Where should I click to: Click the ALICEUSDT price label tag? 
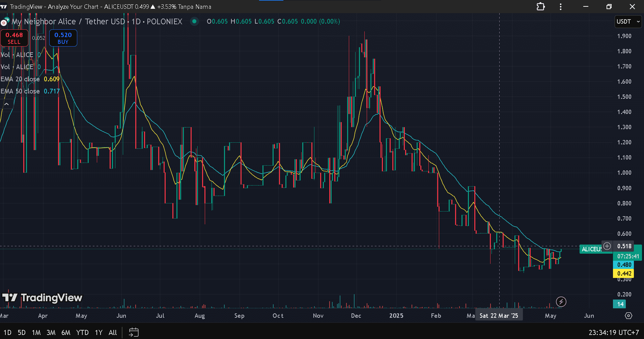pyautogui.click(x=591, y=249)
